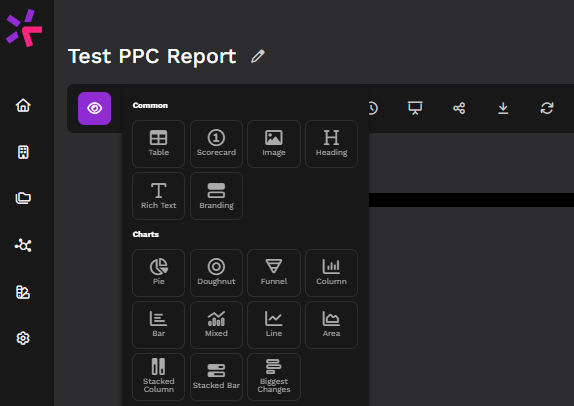Pick the Mixed chart widget

point(216,325)
